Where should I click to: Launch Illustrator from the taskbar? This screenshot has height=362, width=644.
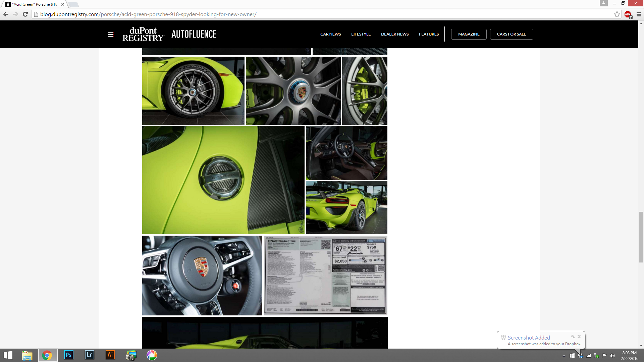click(110, 355)
